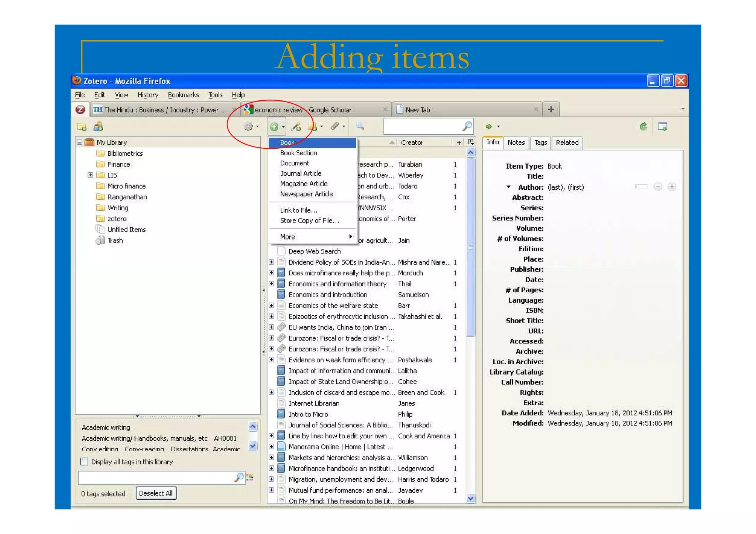Screen dimensions: 756x534
Task: Click the New Group icon
Action: click(x=98, y=127)
